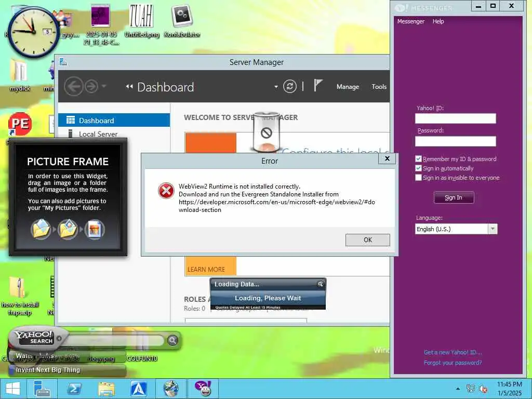Click the Yahoo! Search logo on widget
Image resolution: width=532 pixels, height=399 pixels.
[34, 337]
